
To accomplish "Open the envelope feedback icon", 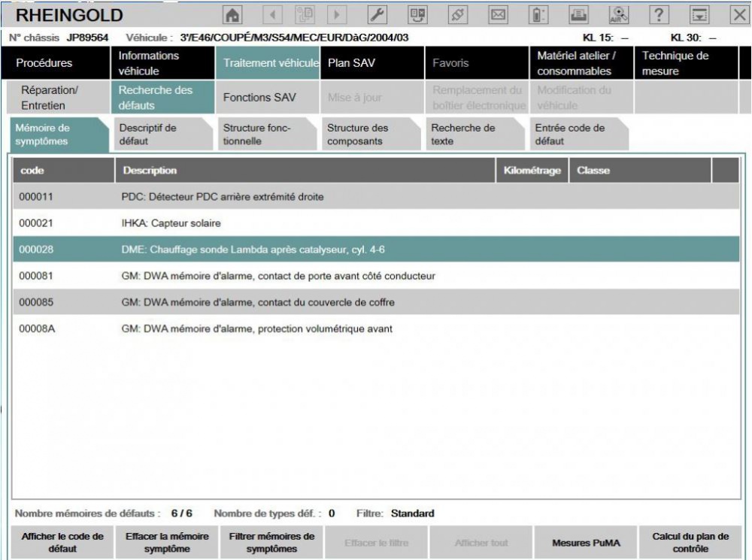I will 498,15.
